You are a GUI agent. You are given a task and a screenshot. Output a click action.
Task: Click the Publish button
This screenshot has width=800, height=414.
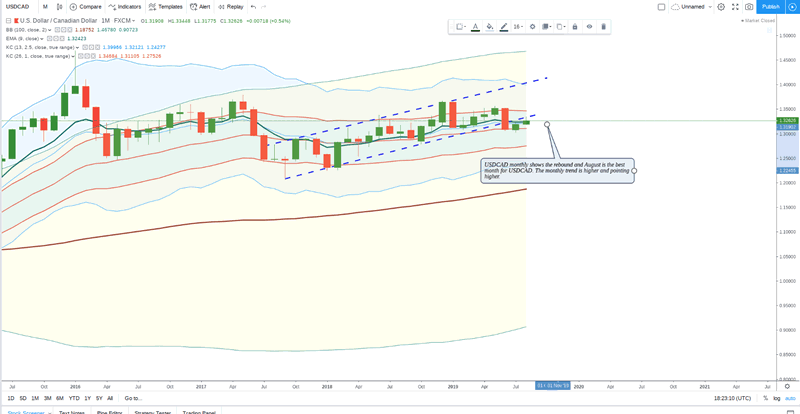[770, 6]
